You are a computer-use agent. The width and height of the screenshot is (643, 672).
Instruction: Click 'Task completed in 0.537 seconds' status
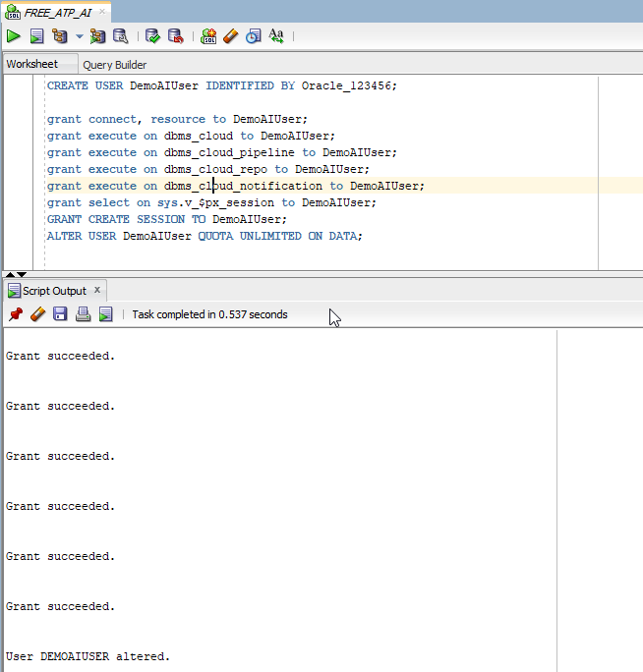click(209, 314)
